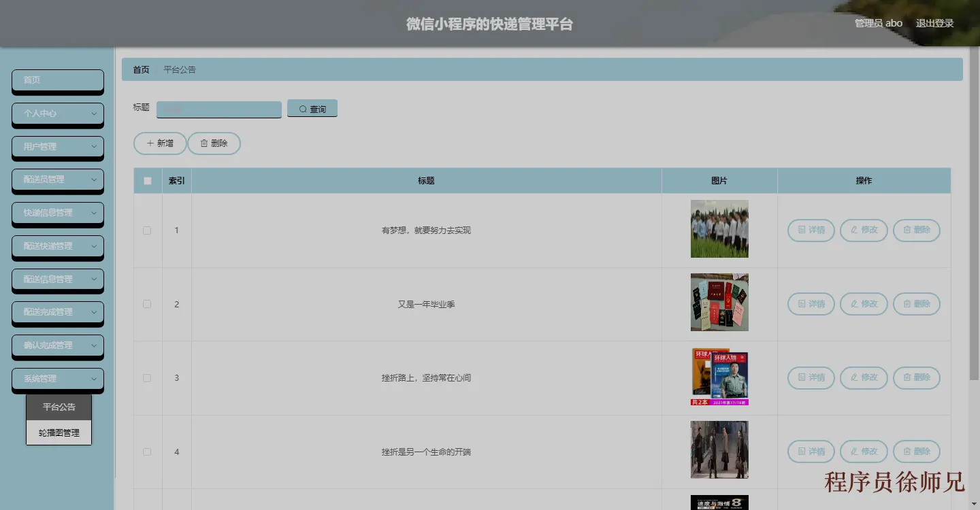
Task: Open 详情 for 又是一年毕业季
Action: [811, 304]
